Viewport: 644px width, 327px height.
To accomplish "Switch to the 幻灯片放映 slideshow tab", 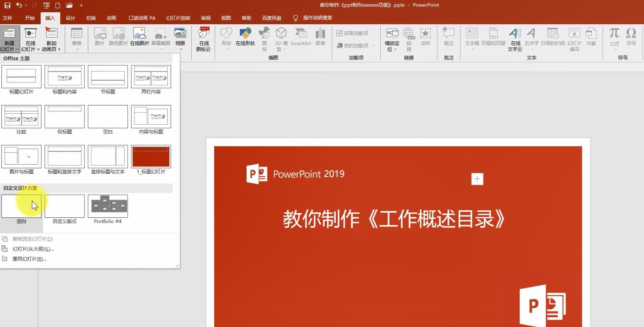I will pos(178,18).
